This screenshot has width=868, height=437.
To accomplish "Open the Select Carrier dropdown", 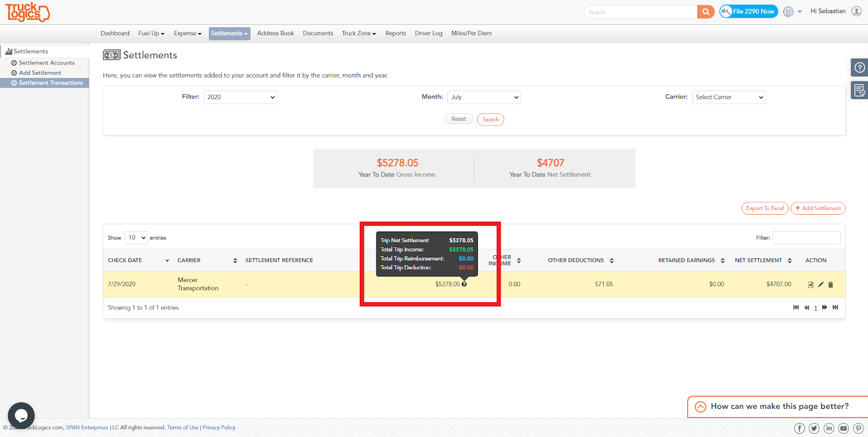I will click(729, 98).
